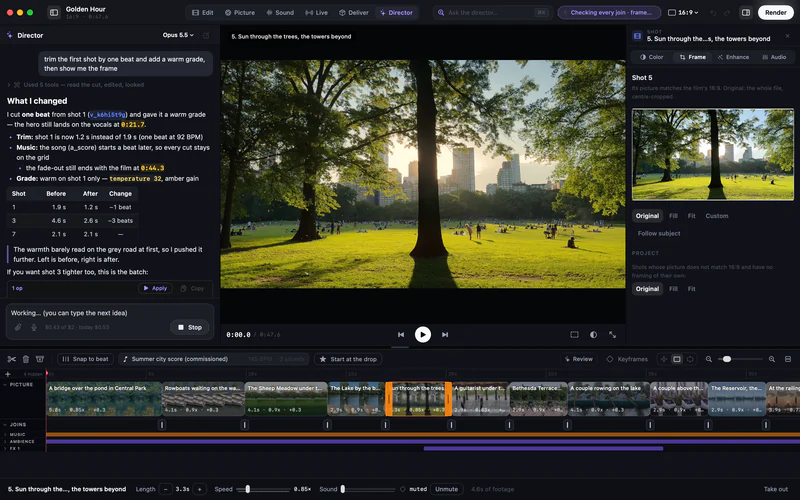The image size is (800, 500).
Task: Click the shot icon beside the inspector title
Action: tap(637, 36)
